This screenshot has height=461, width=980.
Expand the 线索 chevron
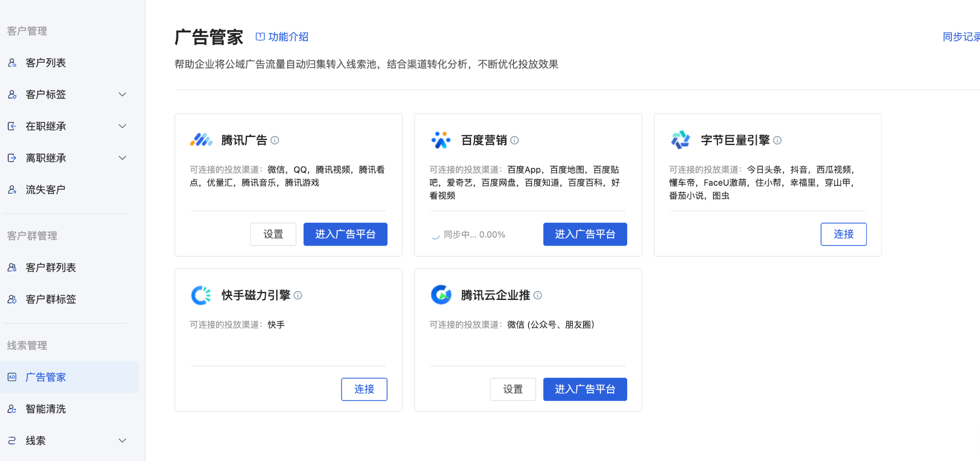pyautogui.click(x=123, y=441)
